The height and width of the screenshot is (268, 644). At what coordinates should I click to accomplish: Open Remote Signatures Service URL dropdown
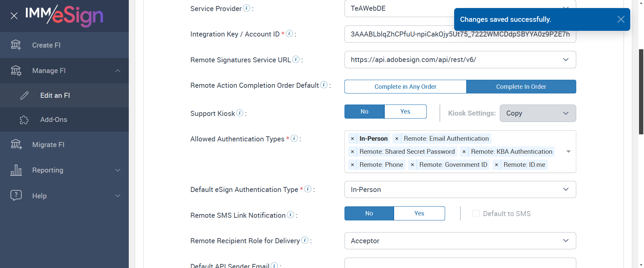pos(566,60)
